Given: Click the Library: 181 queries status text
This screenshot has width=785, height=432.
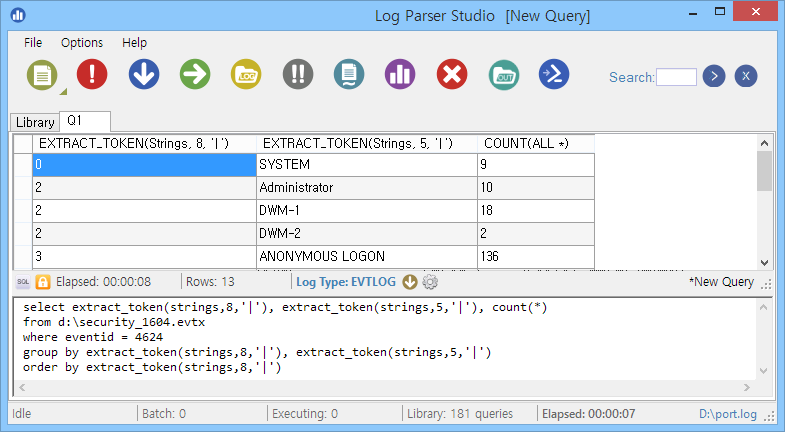Looking at the screenshot, I should click(x=460, y=414).
